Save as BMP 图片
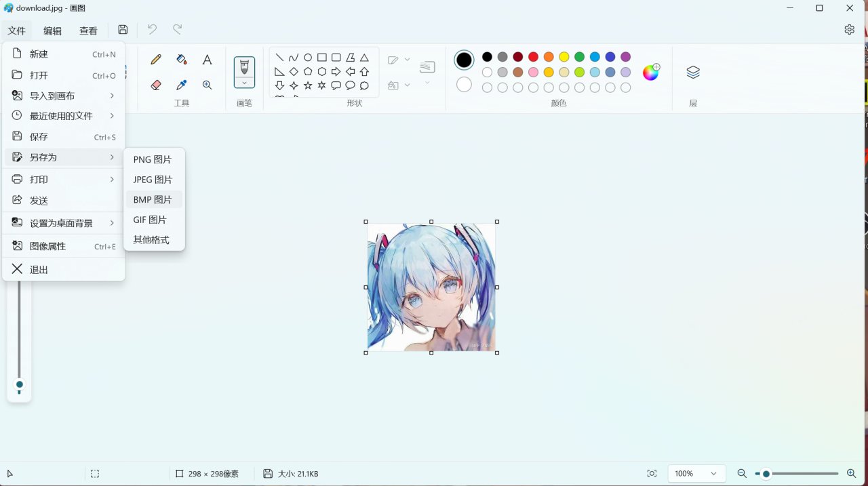Image resolution: width=868 pixels, height=486 pixels. pyautogui.click(x=154, y=200)
